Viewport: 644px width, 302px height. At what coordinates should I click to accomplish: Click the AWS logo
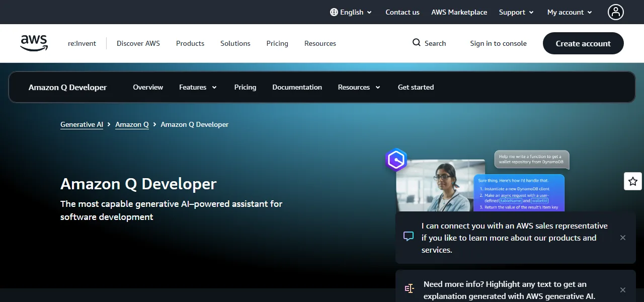[x=34, y=43]
